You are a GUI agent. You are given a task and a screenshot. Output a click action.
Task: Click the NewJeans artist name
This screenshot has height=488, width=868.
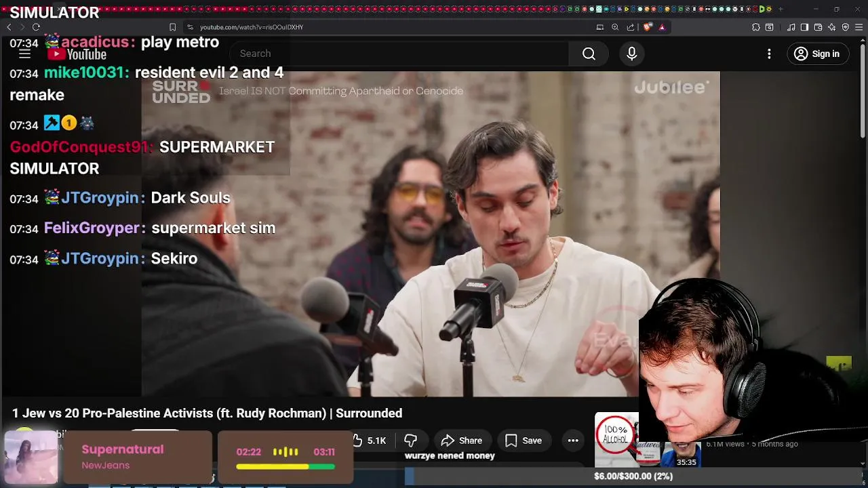click(106, 465)
